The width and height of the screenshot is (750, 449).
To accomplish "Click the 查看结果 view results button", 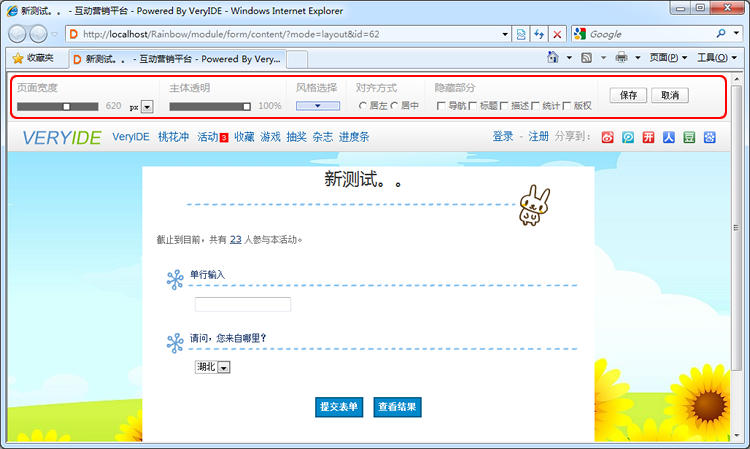I will [x=397, y=407].
